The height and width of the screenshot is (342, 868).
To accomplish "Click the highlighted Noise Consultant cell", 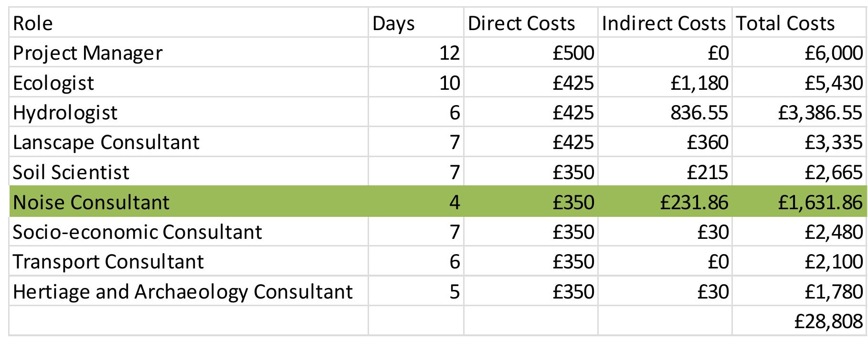I will (x=189, y=202).
